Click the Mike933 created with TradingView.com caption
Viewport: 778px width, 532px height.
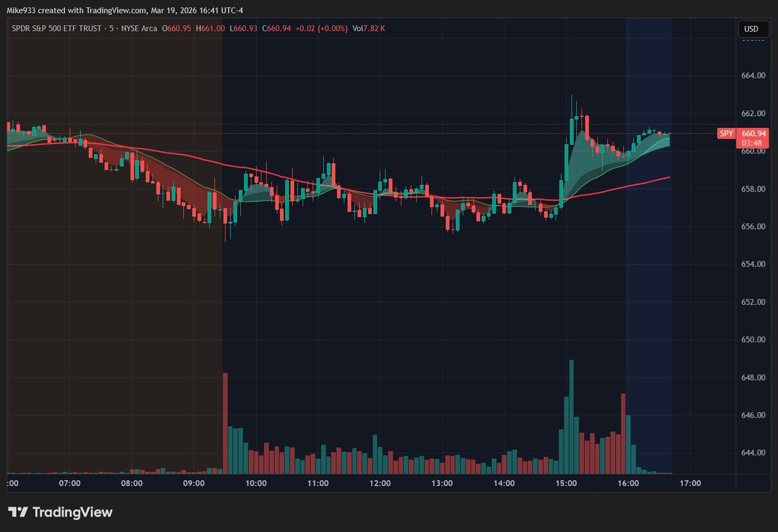[125, 10]
